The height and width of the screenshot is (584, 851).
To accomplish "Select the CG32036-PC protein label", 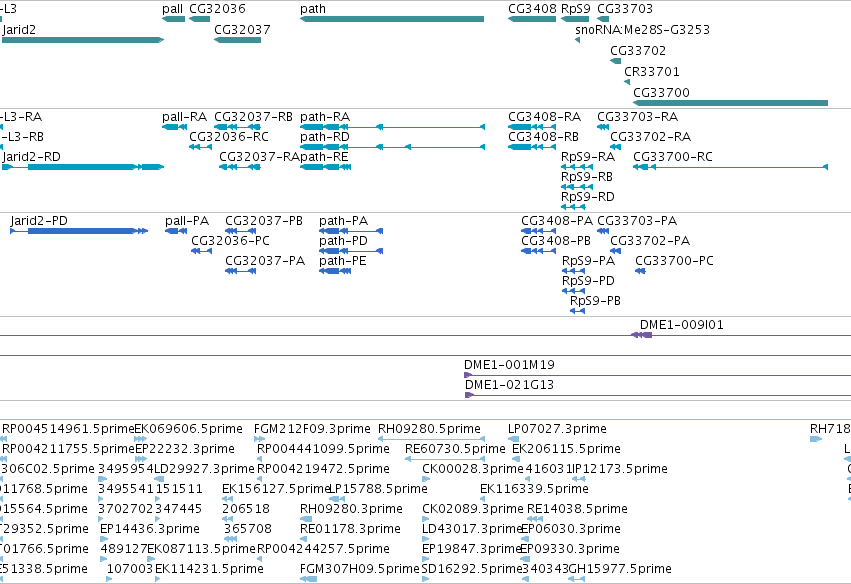I will (230, 241).
